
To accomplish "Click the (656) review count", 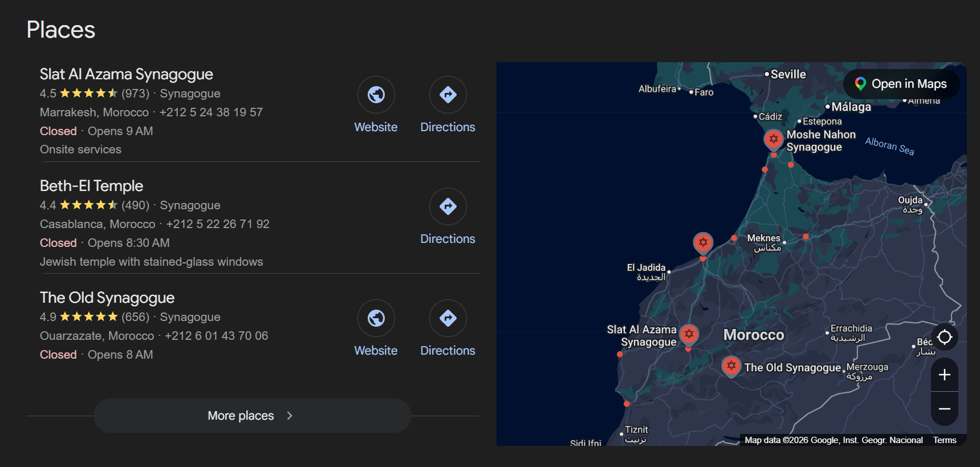I will point(135,317).
